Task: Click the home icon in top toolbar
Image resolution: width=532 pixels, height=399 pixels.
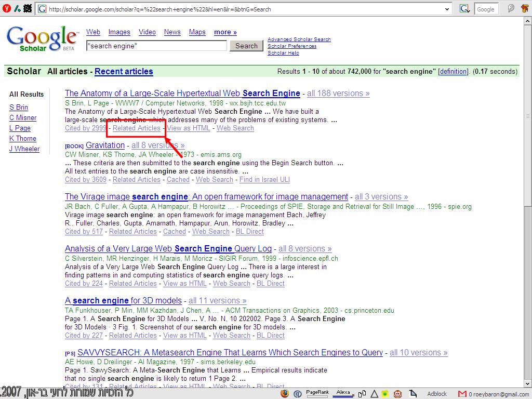Action: pyautogui.click(x=525, y=8)
